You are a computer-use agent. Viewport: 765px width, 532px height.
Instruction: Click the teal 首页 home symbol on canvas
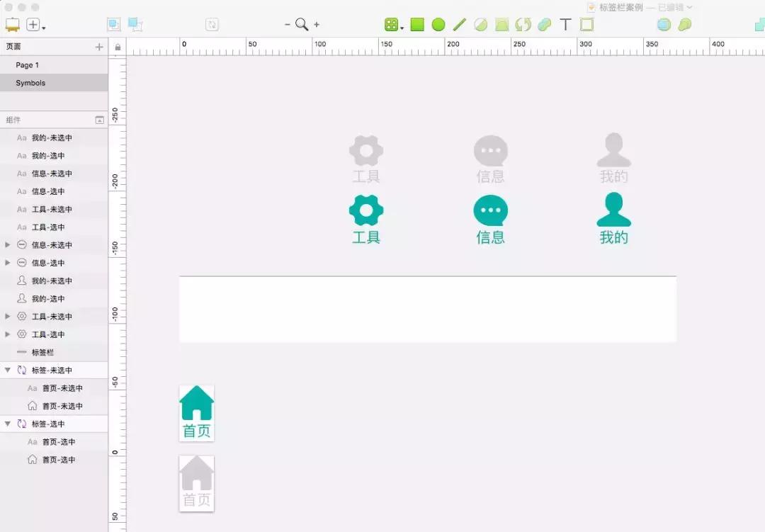pos(197,412)
